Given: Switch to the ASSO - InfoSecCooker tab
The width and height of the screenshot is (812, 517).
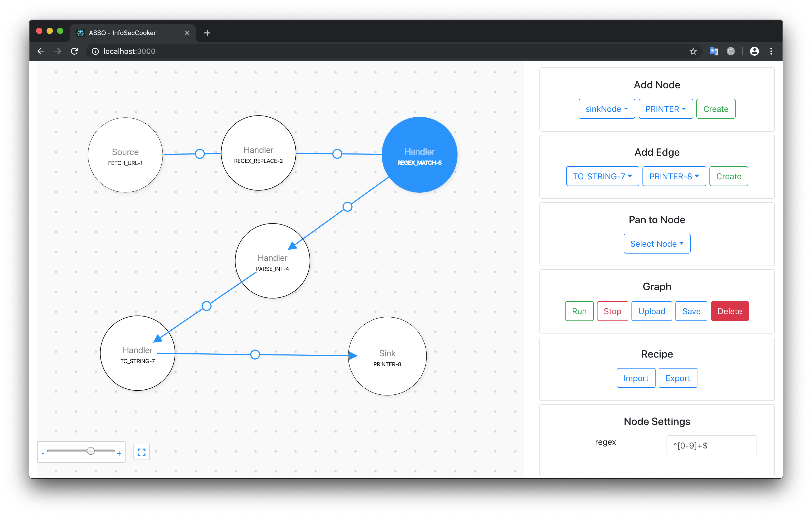Looking at the screenshot, I should (x=128, y=33).
